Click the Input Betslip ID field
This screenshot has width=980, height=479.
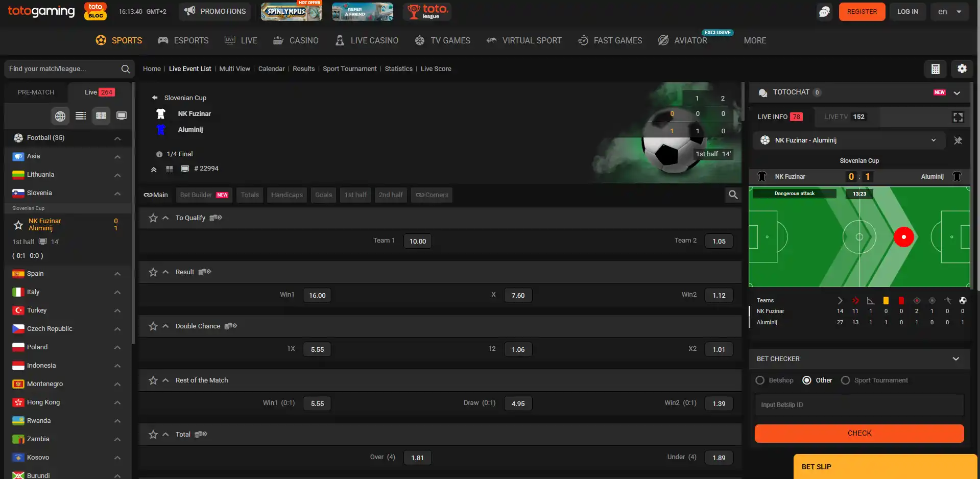coord(859,405)
